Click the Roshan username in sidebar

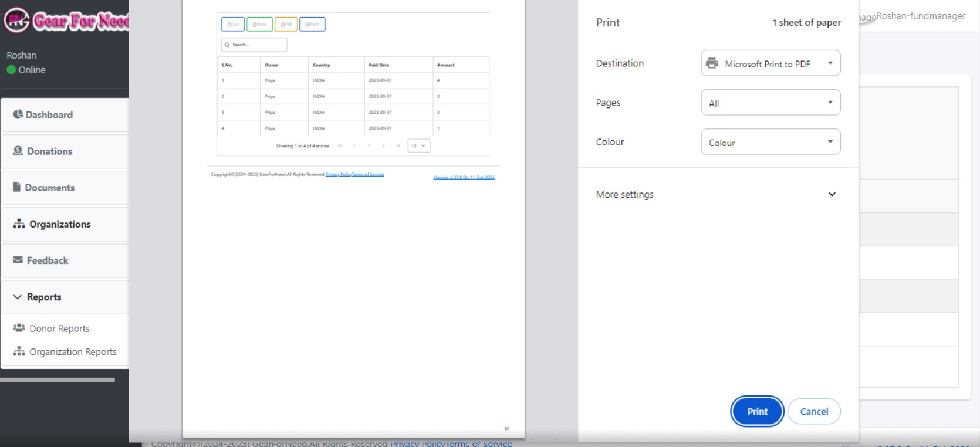point(22,55)
